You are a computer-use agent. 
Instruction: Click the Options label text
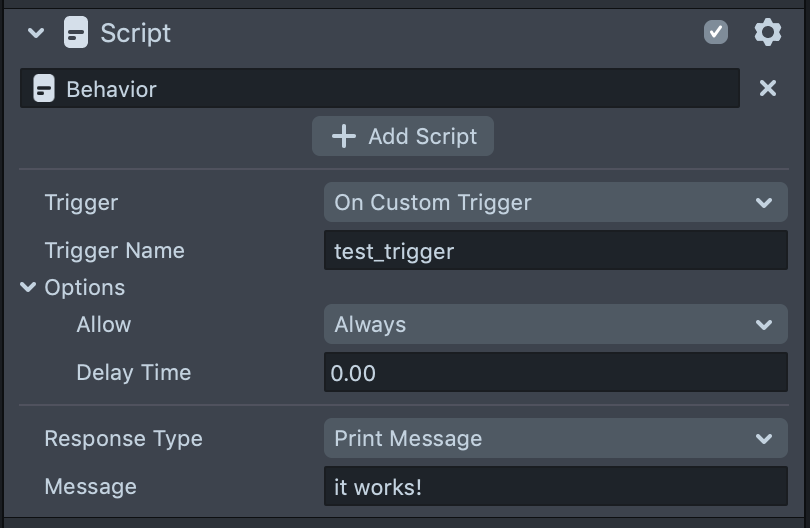coord(85,288)
